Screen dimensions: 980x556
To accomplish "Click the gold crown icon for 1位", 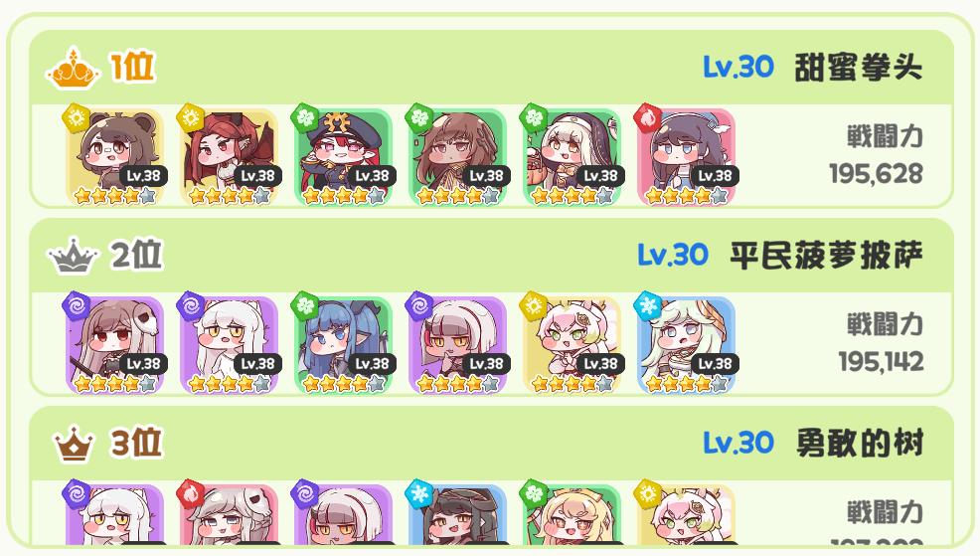I will (74, 67).
